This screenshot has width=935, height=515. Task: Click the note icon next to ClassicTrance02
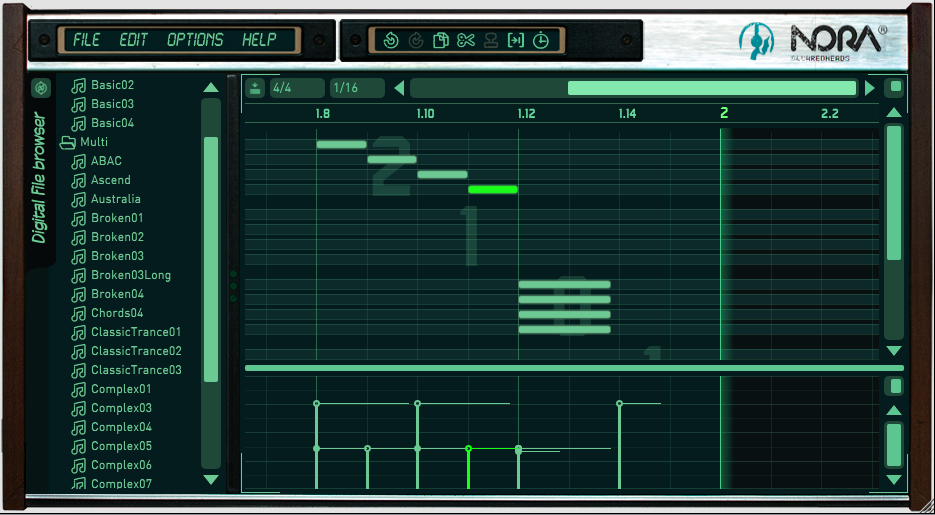[x=78, y=351]
